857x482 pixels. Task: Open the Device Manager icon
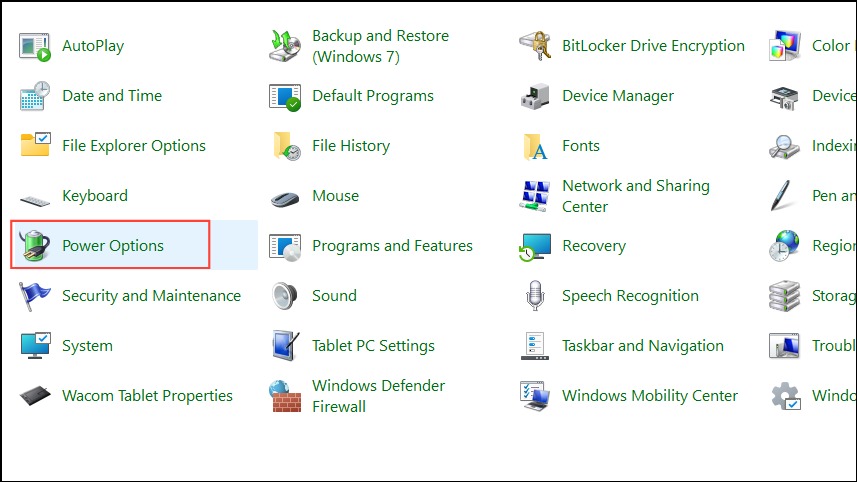coord(535,96)
